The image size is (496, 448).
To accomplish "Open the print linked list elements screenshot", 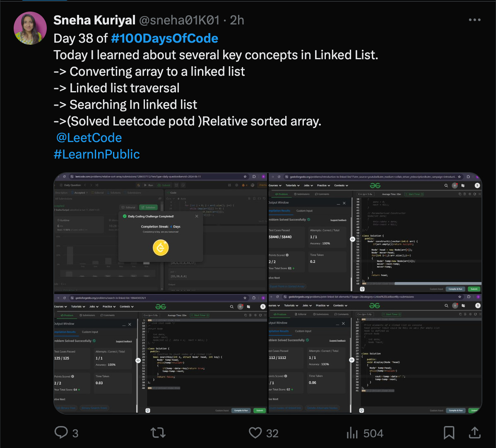I will [375, 354].
